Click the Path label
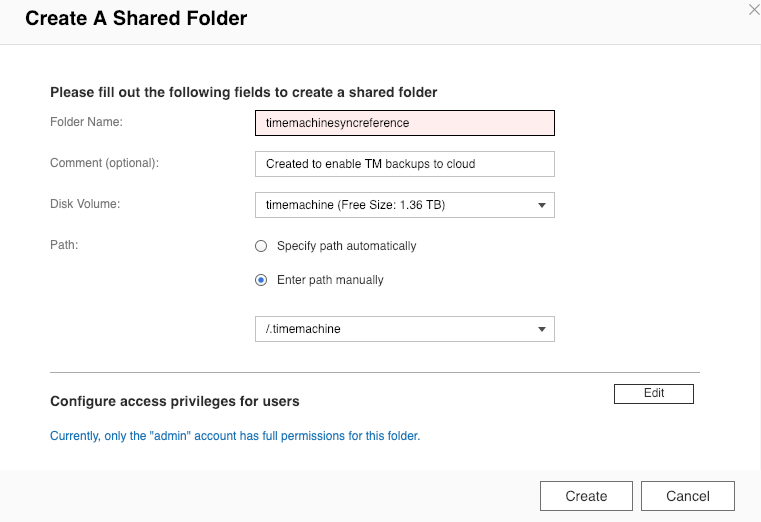Image resolution: width=761 pixels, height=522 pixels. tap(62, 245)
